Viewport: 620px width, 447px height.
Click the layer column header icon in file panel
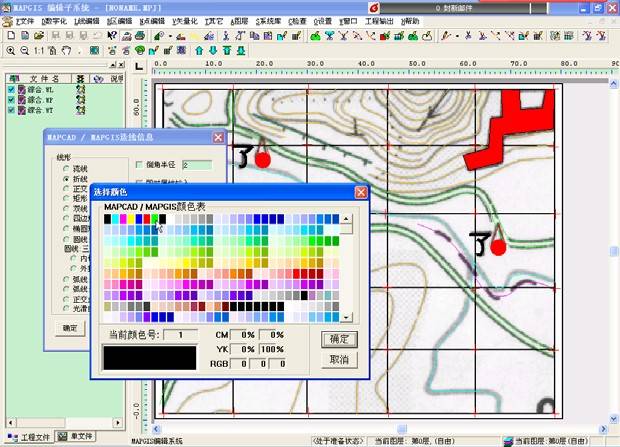coord(80,79)
